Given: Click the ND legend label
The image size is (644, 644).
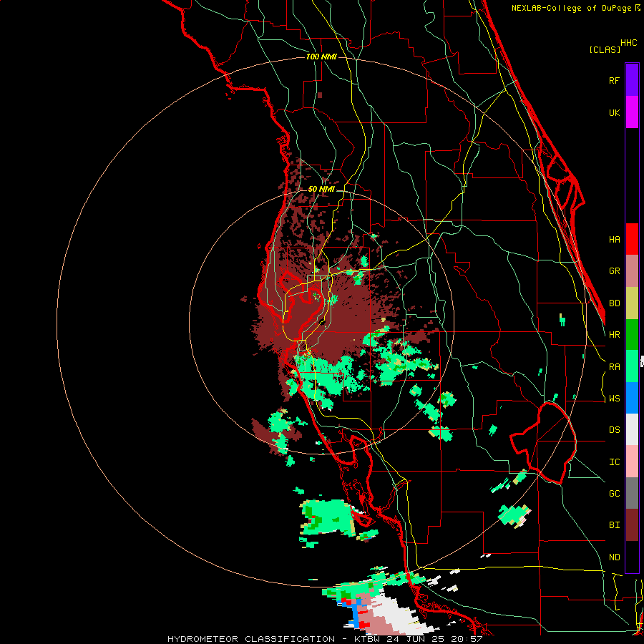Looking at the screenshot, I should (x=615, y=557).
